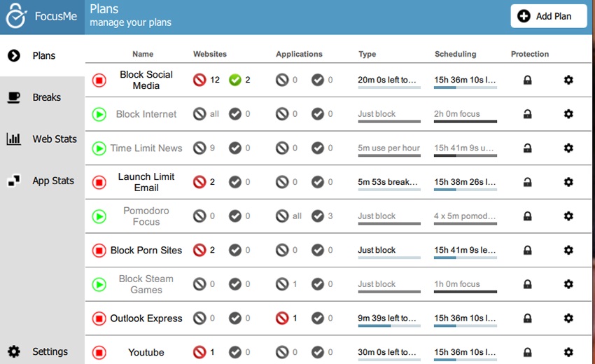595x364 pixels.
Task: Open gear settings for Time Limit News
Action: (x=568, y=148)
